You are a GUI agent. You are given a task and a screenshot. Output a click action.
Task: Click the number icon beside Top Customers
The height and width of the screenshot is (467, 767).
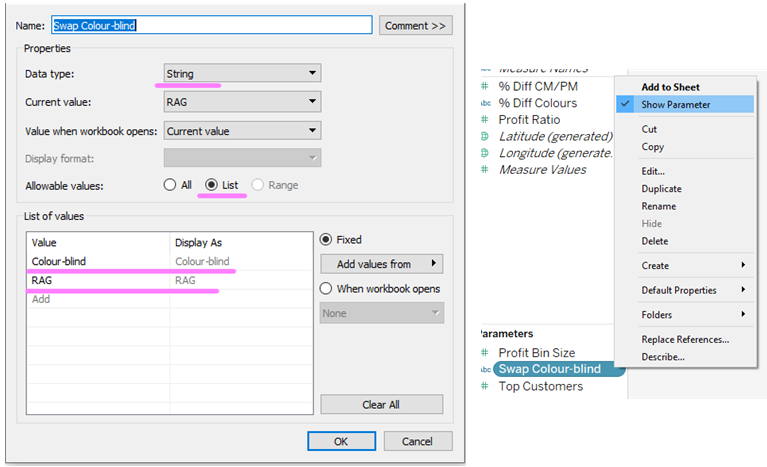pos(485,386)
